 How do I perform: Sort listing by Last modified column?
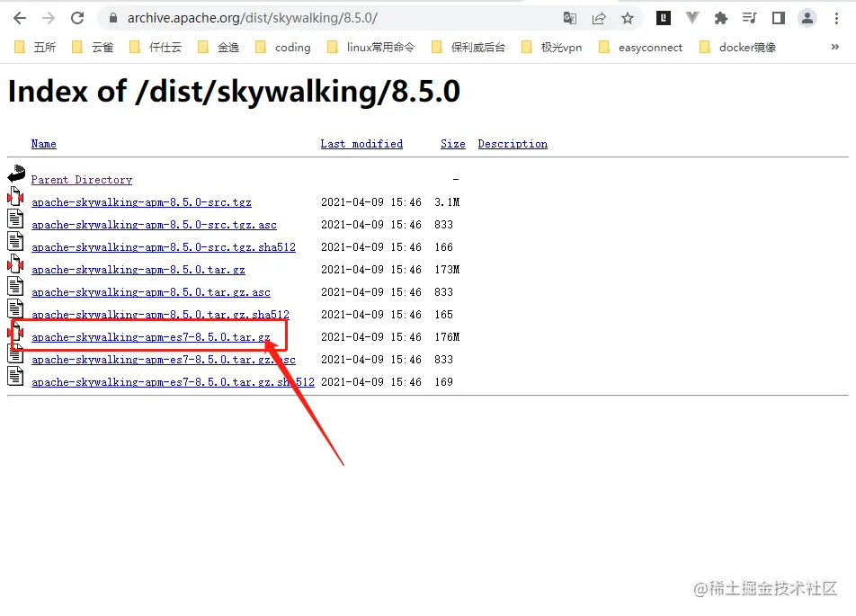pos(361,144)
